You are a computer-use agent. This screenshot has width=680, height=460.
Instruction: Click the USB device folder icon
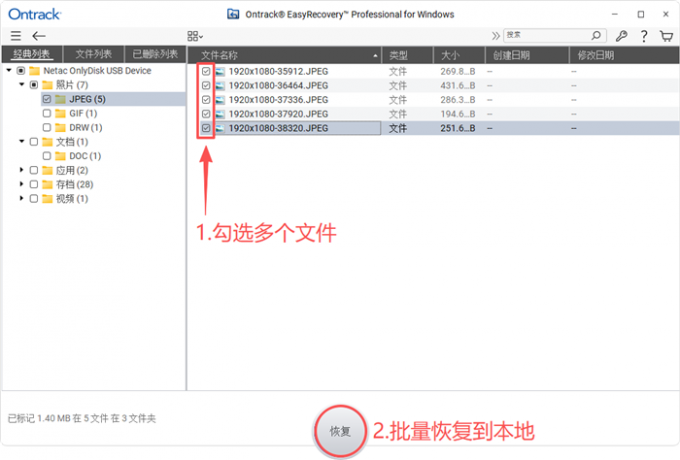(x=34, y=71)
